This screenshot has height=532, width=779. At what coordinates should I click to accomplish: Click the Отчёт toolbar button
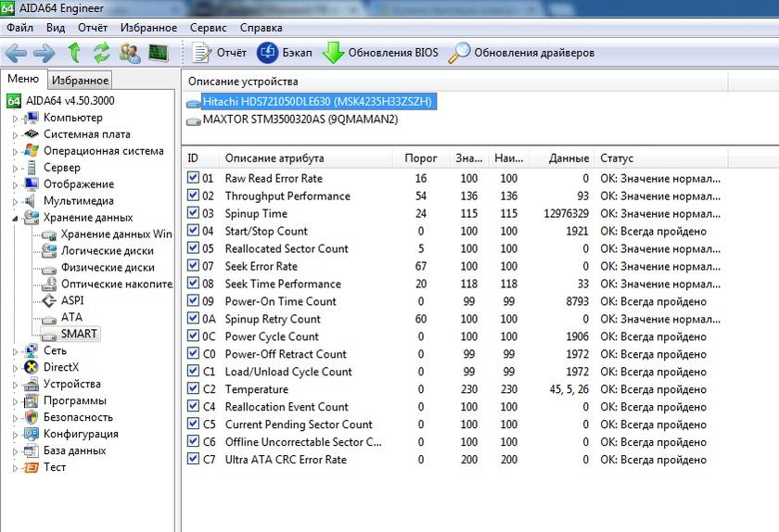pyautogui.click(x=219, y=53)
